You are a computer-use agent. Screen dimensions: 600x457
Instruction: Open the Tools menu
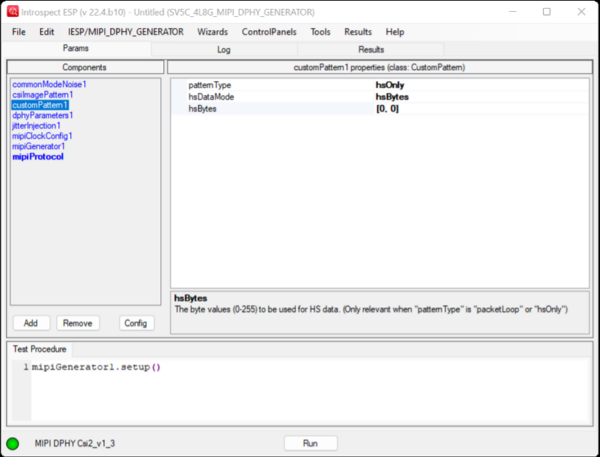click(320, 32)
